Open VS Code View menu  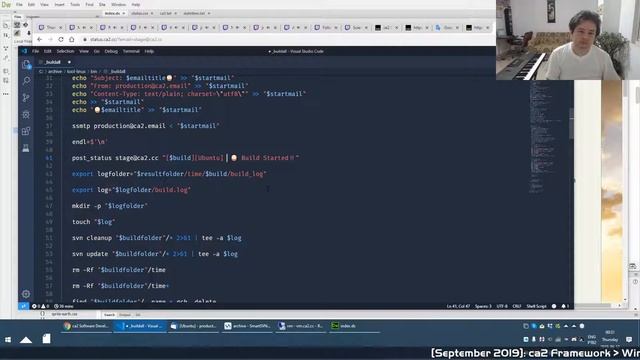point(84,51)
